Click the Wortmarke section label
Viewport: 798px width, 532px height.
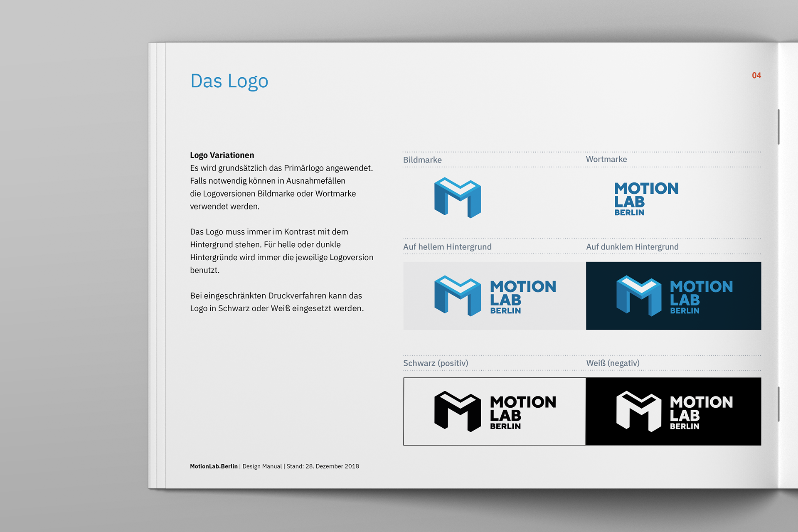point(606,159)
